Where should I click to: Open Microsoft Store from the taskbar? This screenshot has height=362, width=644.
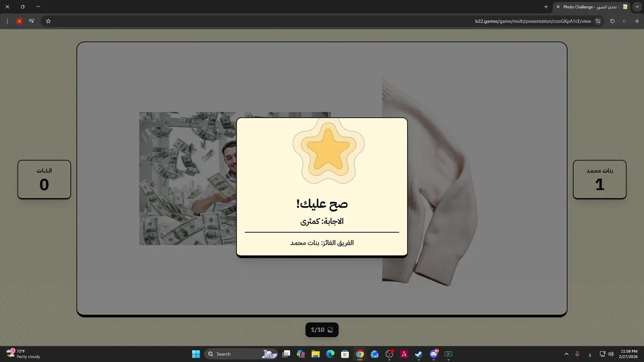click(x=345, y=354)
